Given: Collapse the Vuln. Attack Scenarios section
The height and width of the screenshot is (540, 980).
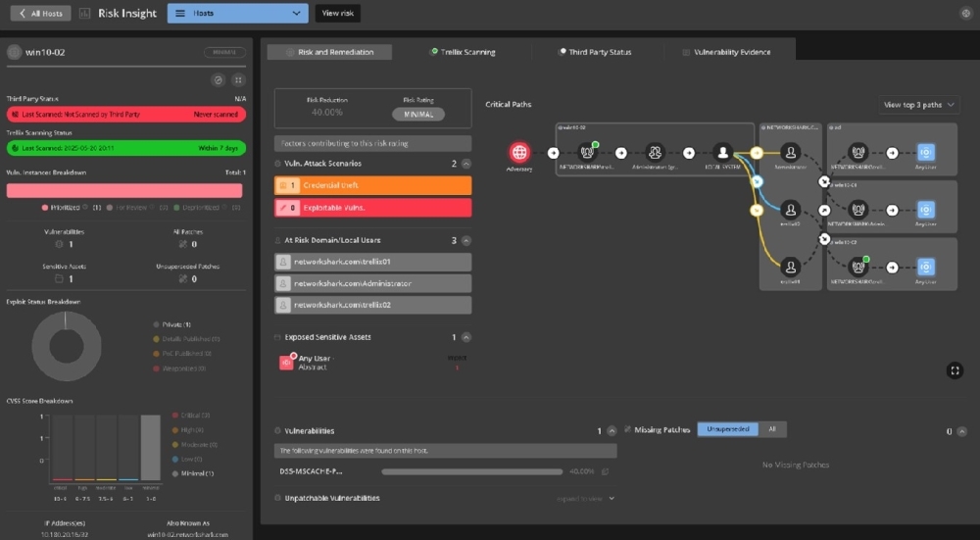Looking at the screenshot, I should point(466,164).
